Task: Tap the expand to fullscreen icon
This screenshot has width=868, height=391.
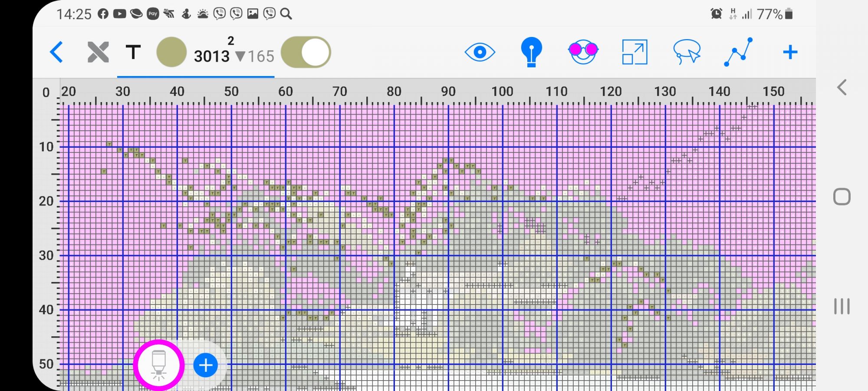Action: click(x=635, y=52)
